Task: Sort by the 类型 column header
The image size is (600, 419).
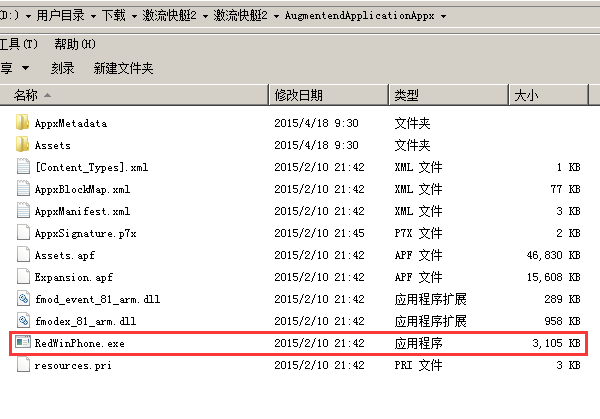Action: click(448, 95)
